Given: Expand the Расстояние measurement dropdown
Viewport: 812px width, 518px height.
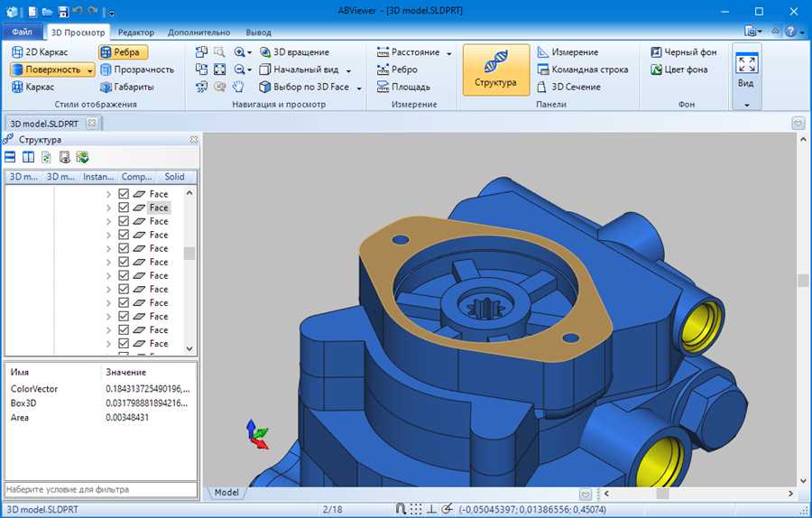Looking at the screenshot, I should [x=449, y=53].
